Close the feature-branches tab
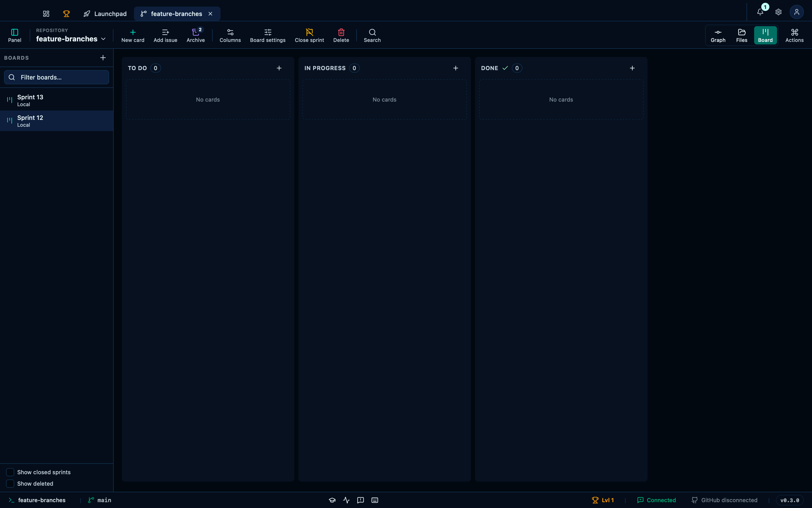 pos(210,14)
